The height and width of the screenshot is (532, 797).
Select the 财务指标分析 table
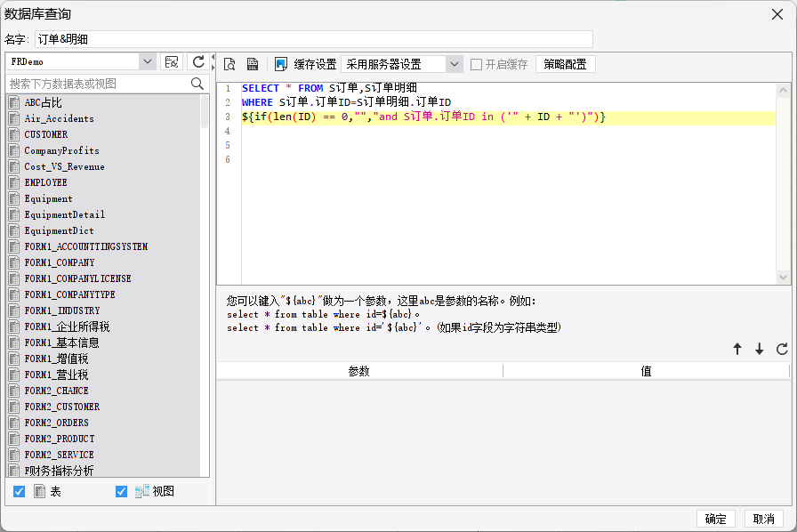59,471
